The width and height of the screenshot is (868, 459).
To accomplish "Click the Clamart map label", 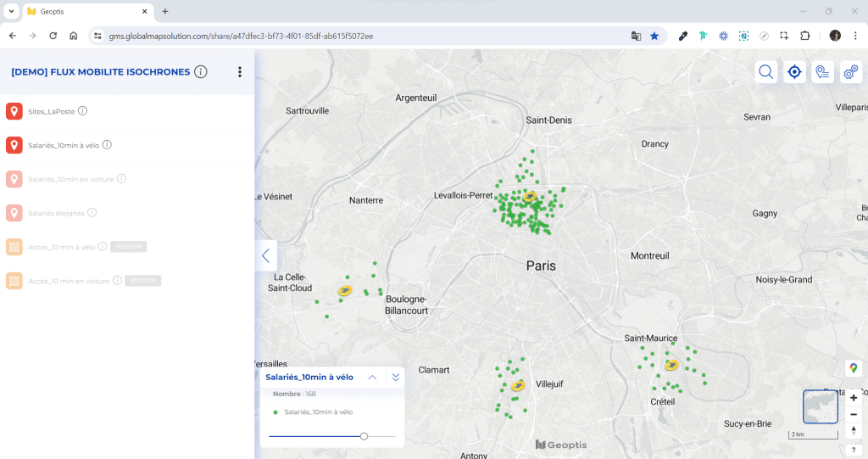I will pyautogui.click(x=433, y=370).
